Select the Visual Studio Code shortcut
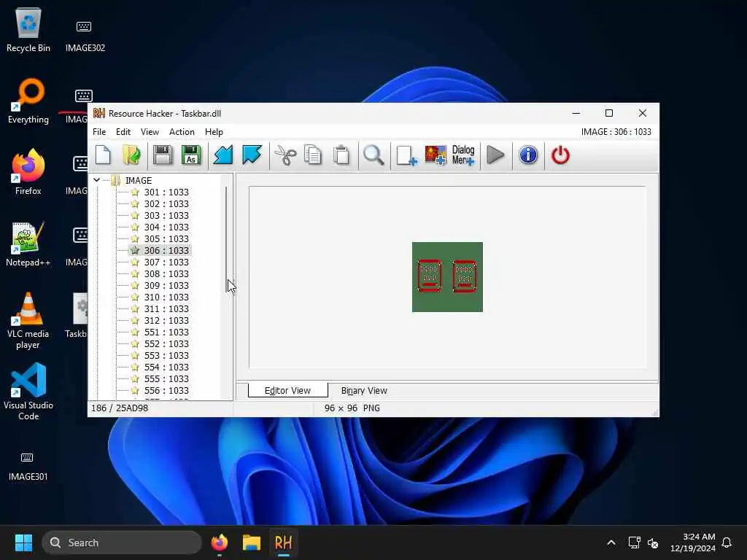 [x=28, y=392]
